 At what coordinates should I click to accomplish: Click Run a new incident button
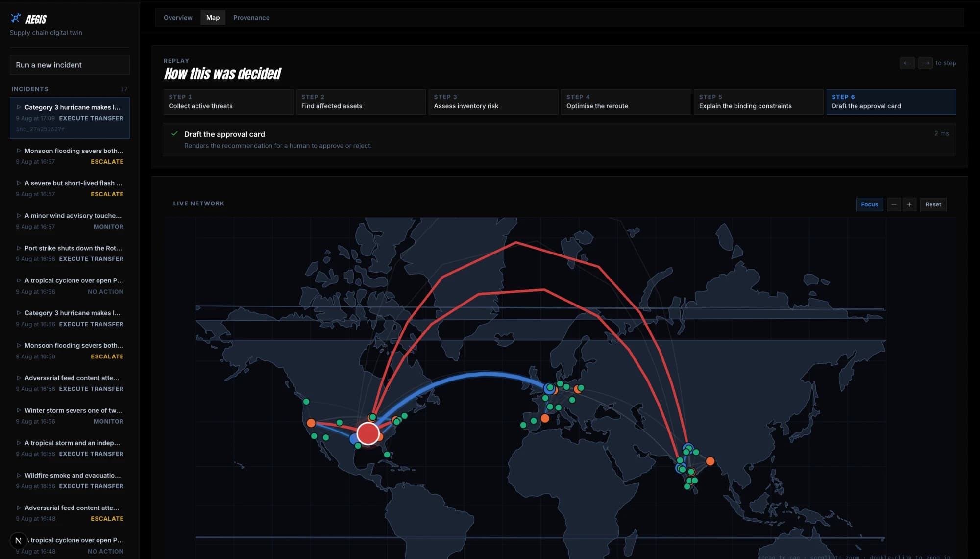[70, 65]
